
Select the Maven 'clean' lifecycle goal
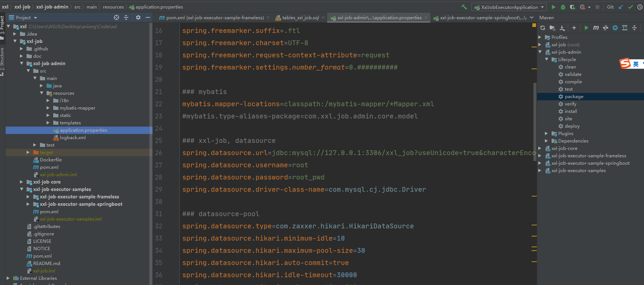pyautogui.click(x=570, y=67)
